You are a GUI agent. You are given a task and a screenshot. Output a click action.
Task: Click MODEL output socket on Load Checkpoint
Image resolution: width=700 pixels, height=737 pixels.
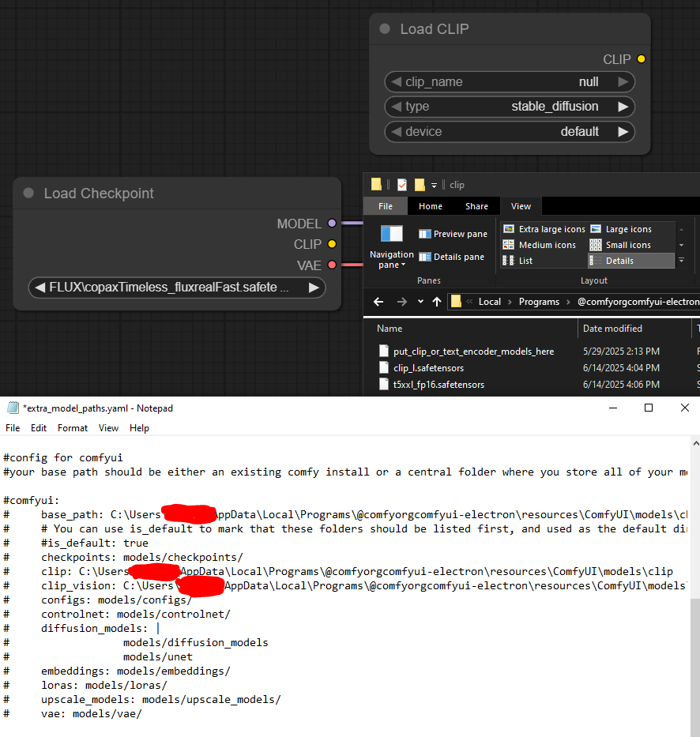332,224
